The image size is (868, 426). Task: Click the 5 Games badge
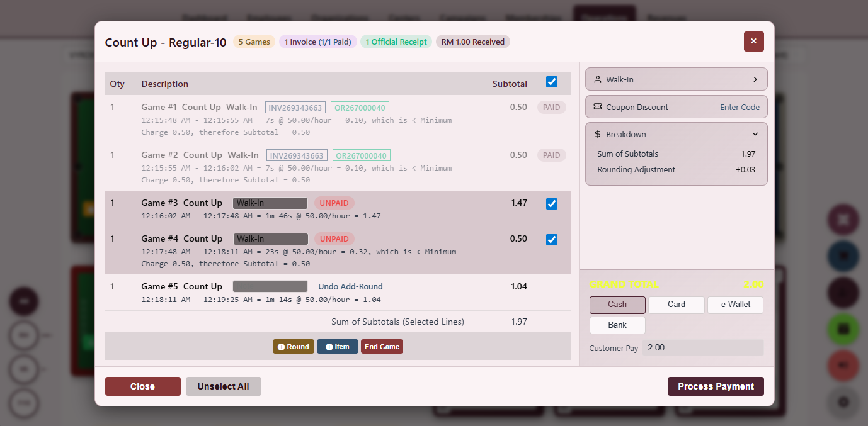tap(254, 42)
